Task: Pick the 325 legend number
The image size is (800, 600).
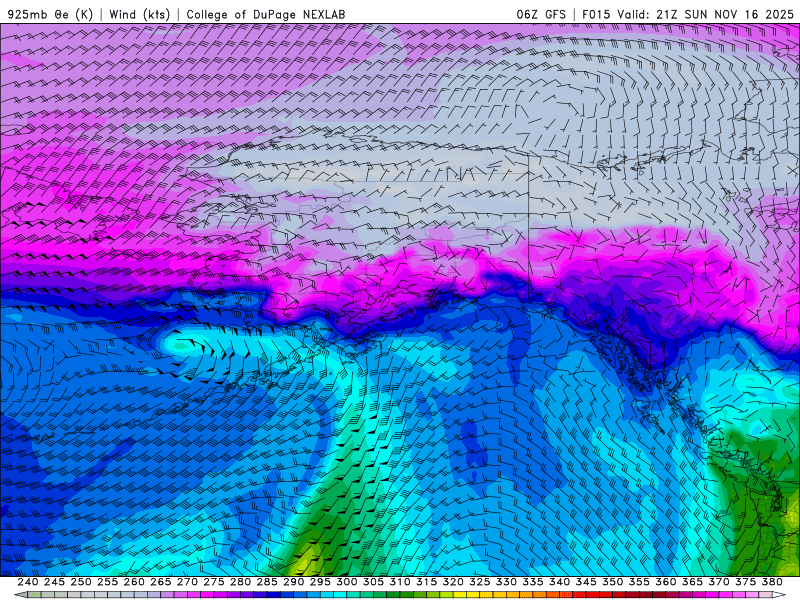Action: click(480, 582)
